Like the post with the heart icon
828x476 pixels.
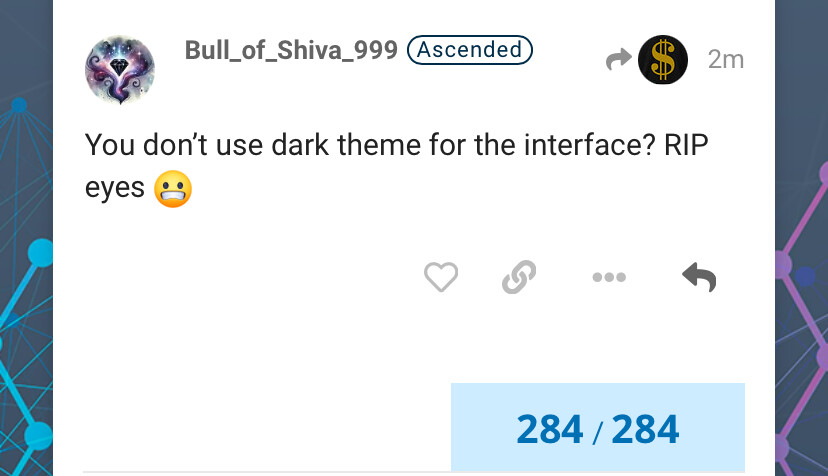pyautogui.click(x=441, y=277)
